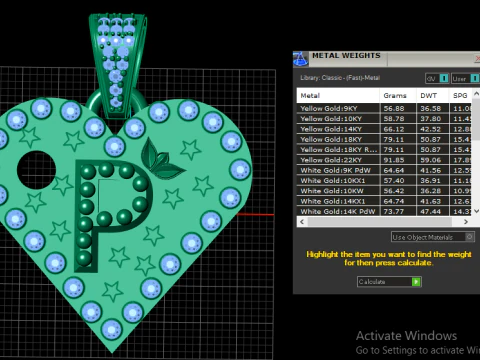
Task: Click the 36.91 DWT value
Action: click(430, 181)
